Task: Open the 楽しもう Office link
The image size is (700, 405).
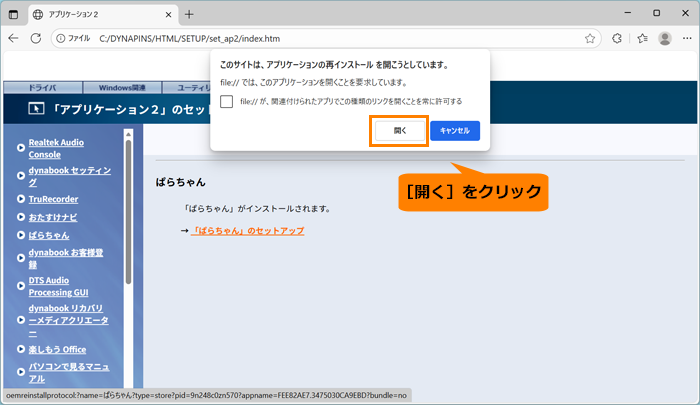Action: click(x=57, y=350)
